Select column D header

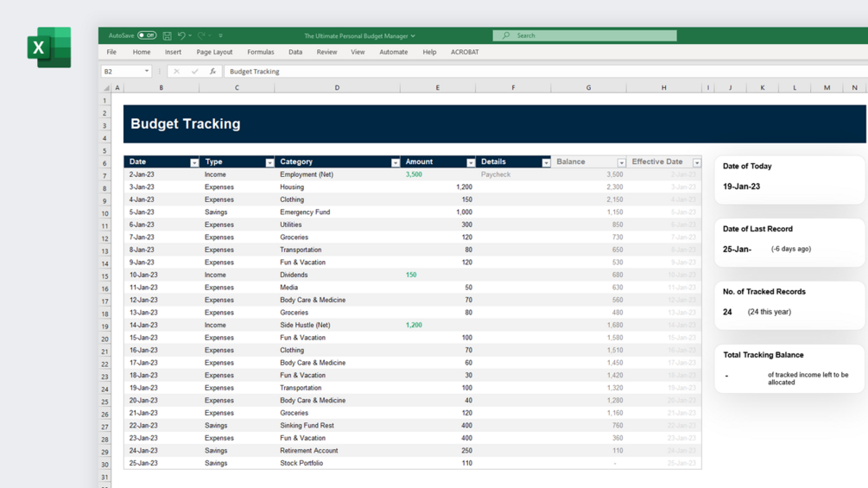point(337,87)
